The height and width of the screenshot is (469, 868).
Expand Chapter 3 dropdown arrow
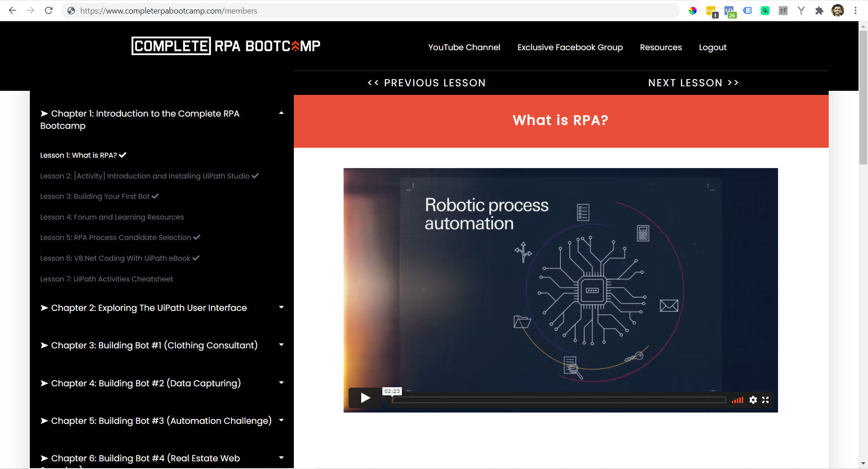click(x=281, y=345)
